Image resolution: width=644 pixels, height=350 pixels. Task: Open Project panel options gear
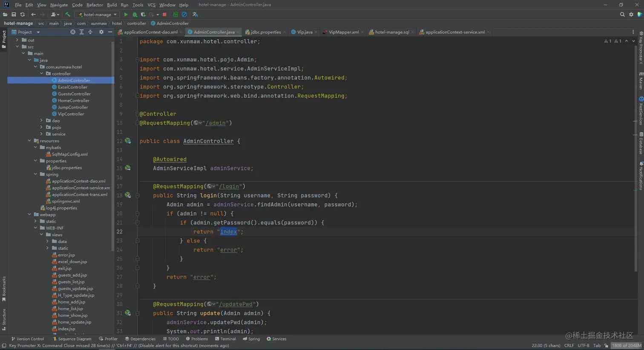pos(101,32)
